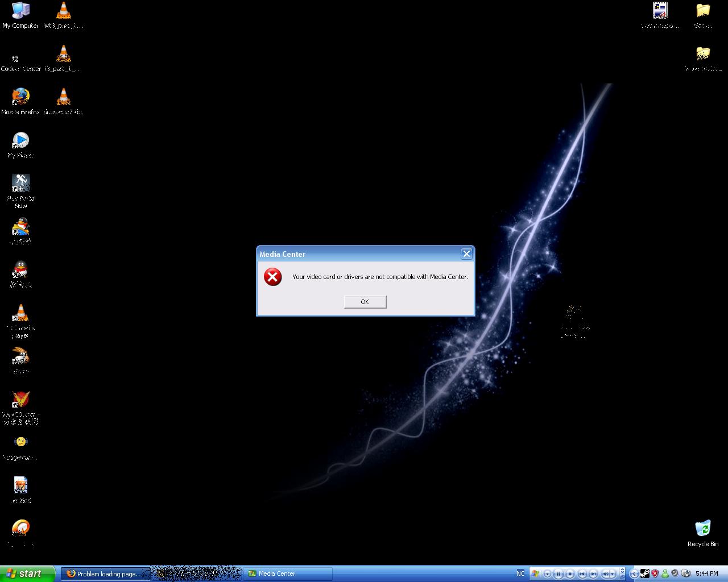Select the Recycle Bin icon
Screen dimensions: 728x582
tap(703, 534)
